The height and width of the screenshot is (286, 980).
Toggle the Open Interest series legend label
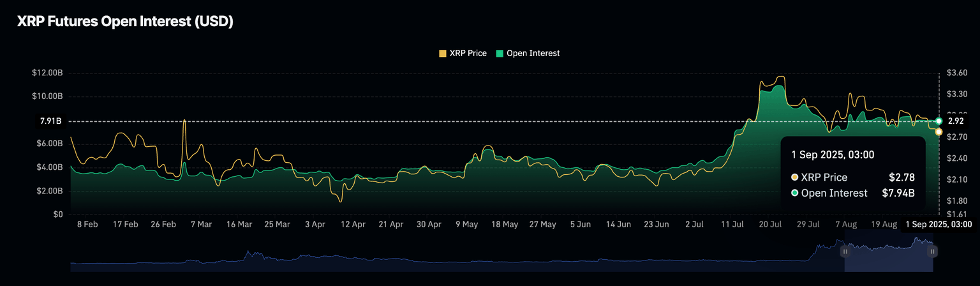532,54
